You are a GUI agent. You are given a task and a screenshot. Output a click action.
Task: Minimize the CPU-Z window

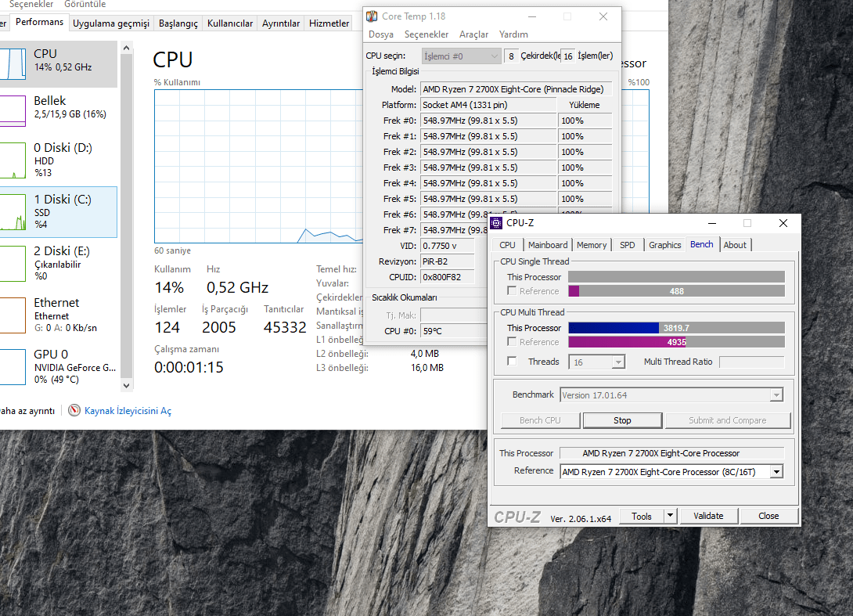tap(711, 223)
